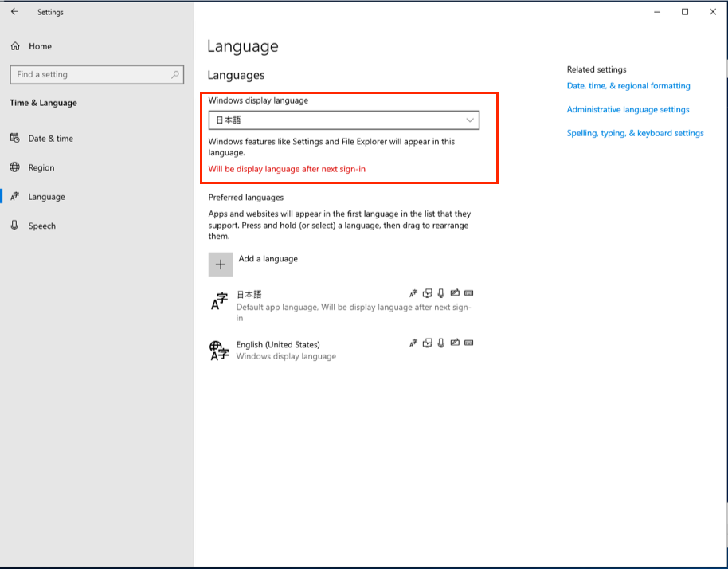Click the English (United States) globe glyph icon
Viewport: 728px width, 569px height.
tap(219, 350)
